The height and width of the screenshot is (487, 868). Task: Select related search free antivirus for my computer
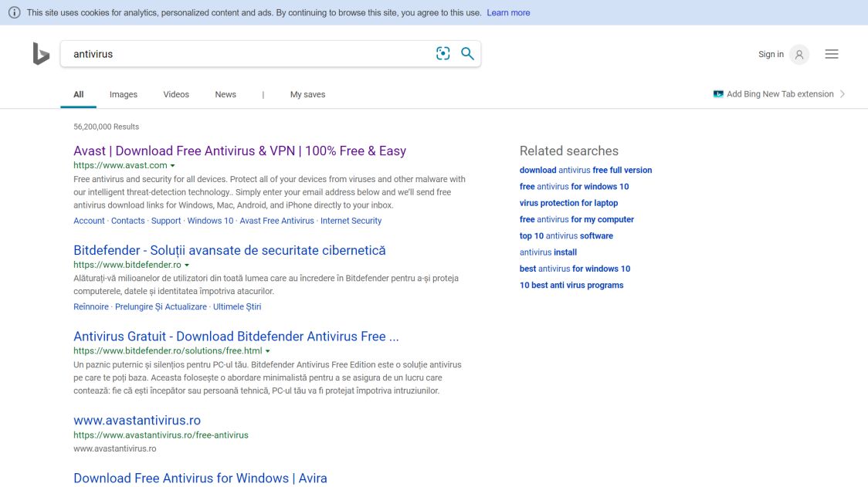point(577,220)
